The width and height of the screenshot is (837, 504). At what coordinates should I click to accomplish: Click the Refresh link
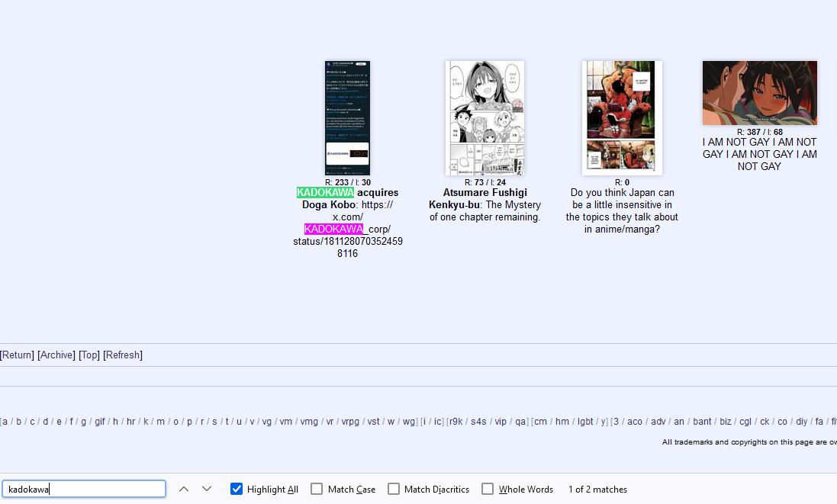(x=123, y=355)
